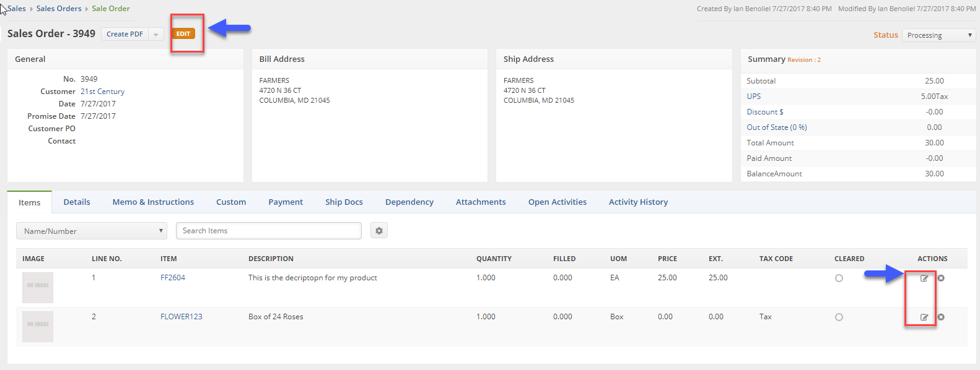
Task: Expand the Create PDF dropdown arrow
Action: [x=156, y=35]
